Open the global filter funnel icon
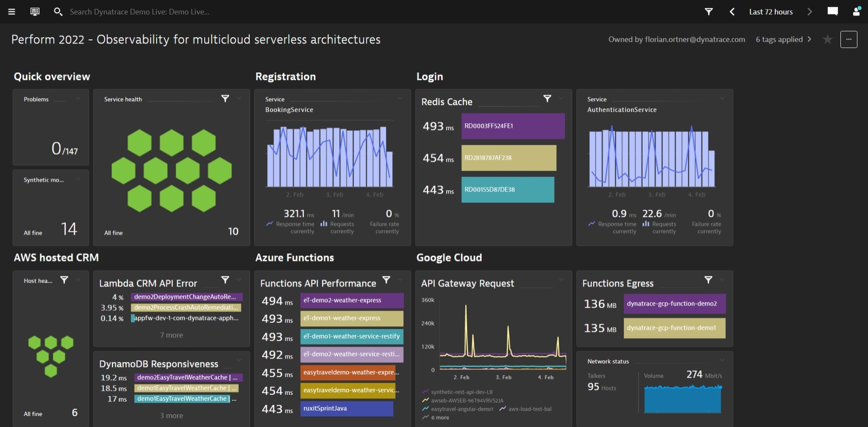The image size is (868, 427). click(709, 12)
